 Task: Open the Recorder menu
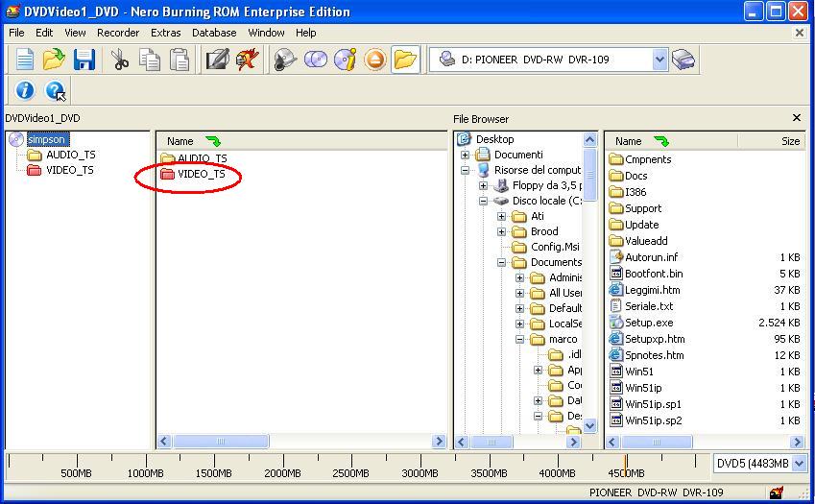click(x=118, y=33)
